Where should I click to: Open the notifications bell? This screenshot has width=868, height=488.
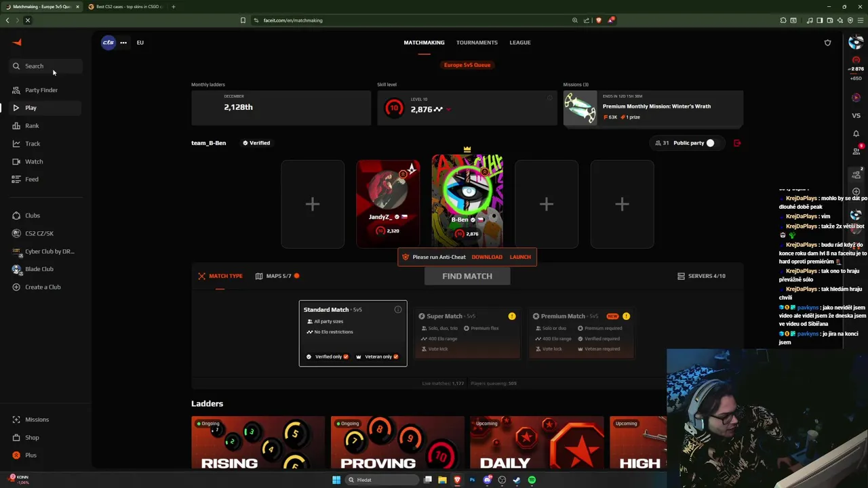coord(856,134)
